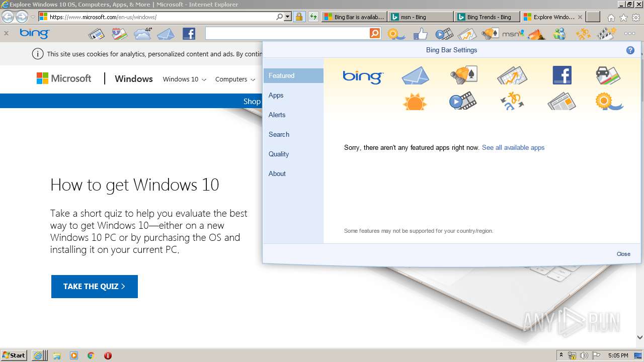Select Featured in Bing Bar Settings sidebar

(293, 75)
